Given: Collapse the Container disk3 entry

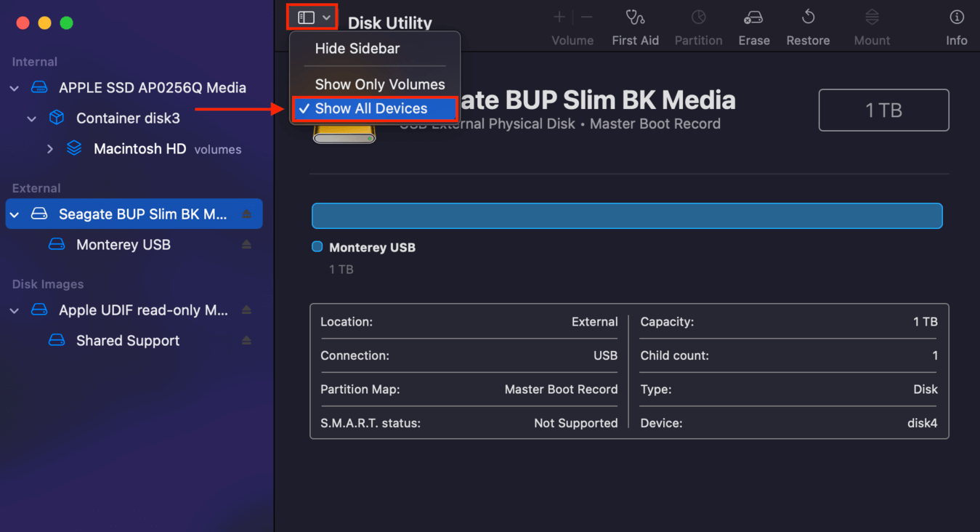Looking at the screenshot, I should click(x=32, y=118).
